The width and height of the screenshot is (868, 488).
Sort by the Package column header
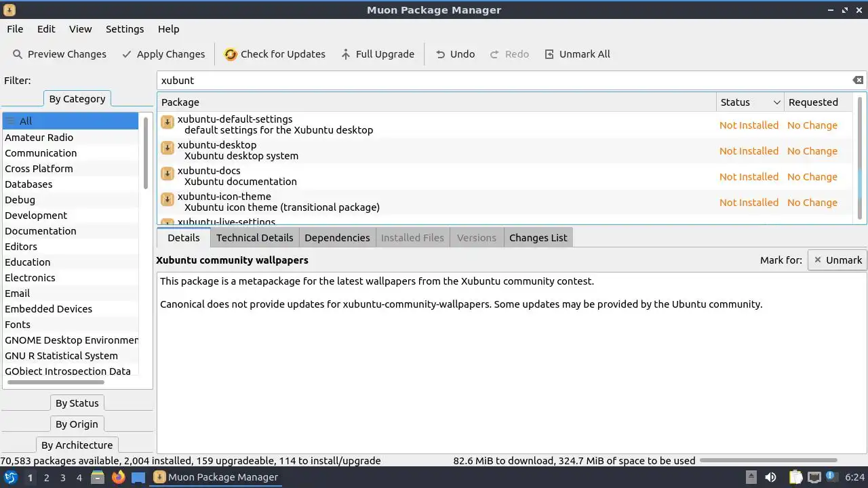click(x=437, y=102)
